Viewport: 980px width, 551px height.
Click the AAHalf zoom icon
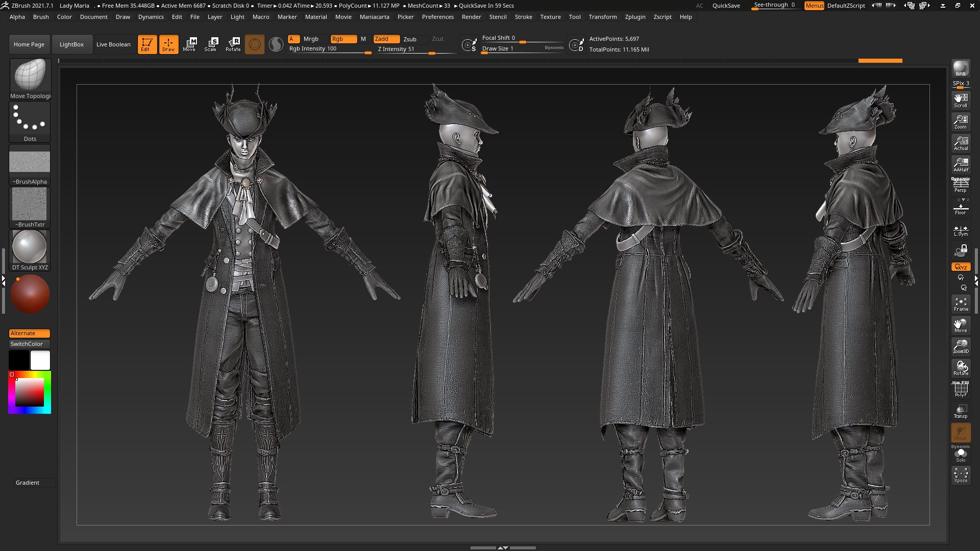pos(961,164)
